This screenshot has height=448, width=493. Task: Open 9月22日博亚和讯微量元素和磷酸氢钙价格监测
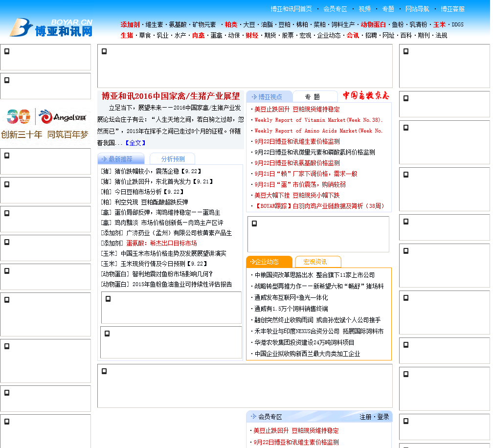315,152
